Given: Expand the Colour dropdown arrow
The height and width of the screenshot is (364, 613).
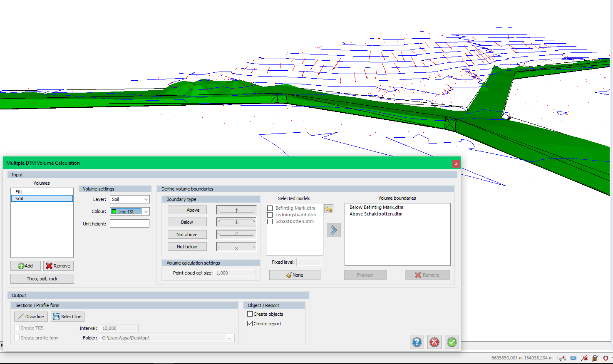Looking at the screenshot, I should (x=146, y=211).
